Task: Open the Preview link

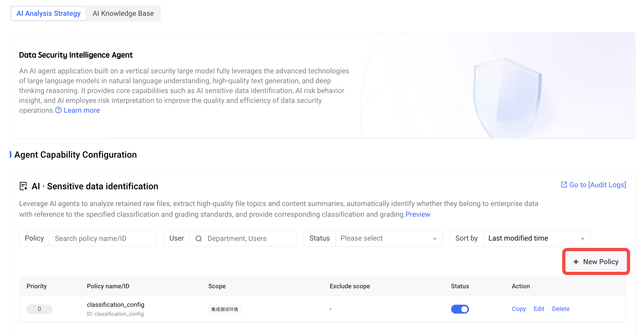Action: click(418, 214)
